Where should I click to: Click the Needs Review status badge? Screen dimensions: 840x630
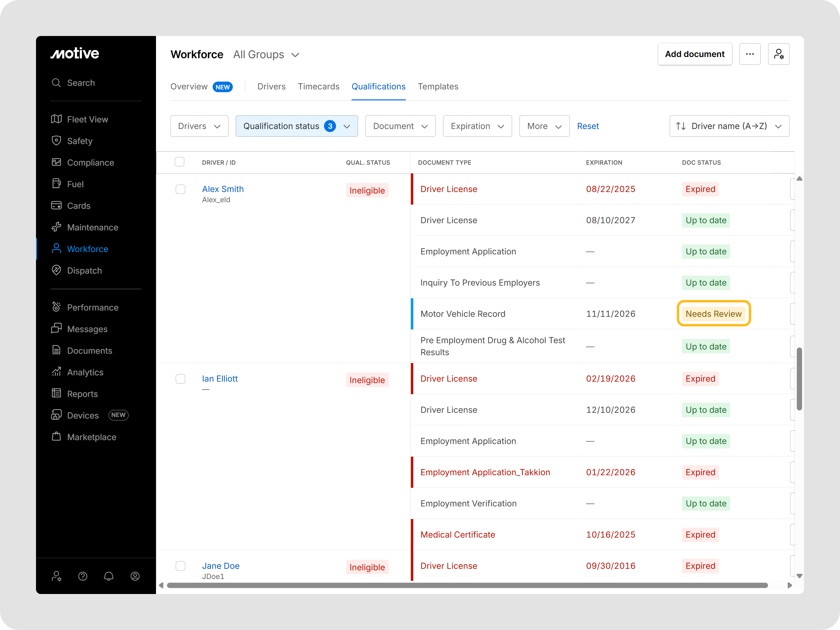tap(713, 314)
